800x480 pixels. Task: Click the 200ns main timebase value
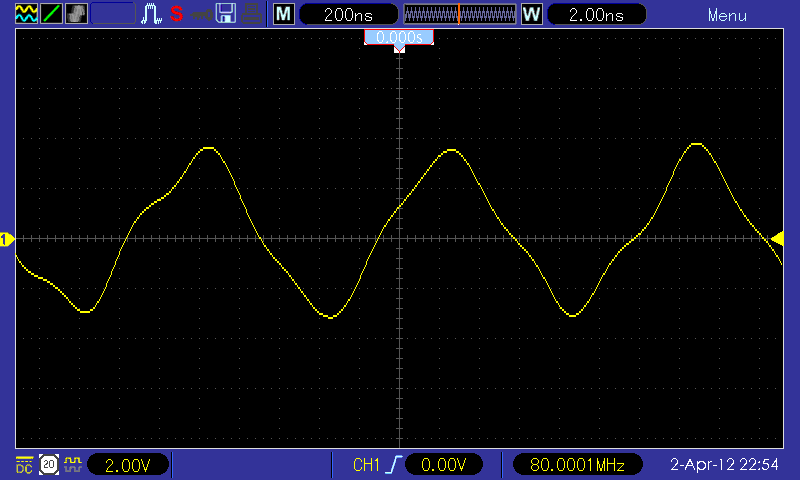click(x=348, y=14)
